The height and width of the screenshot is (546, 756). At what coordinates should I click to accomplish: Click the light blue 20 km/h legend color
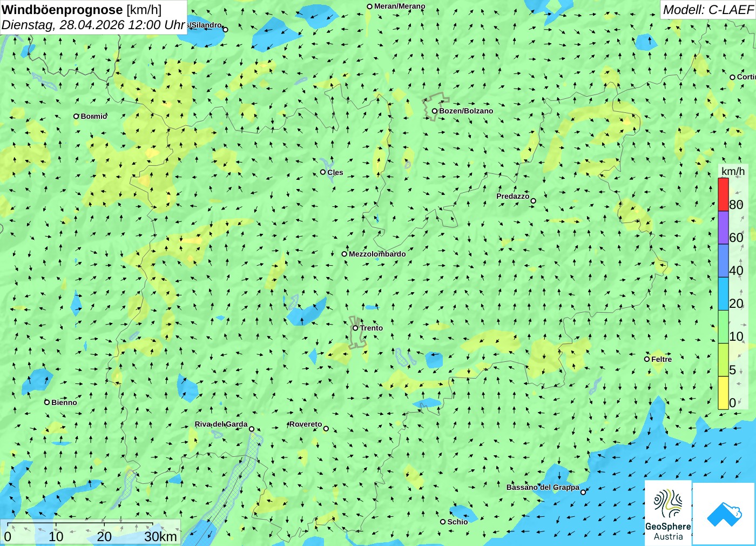click(x=723, y=294)
